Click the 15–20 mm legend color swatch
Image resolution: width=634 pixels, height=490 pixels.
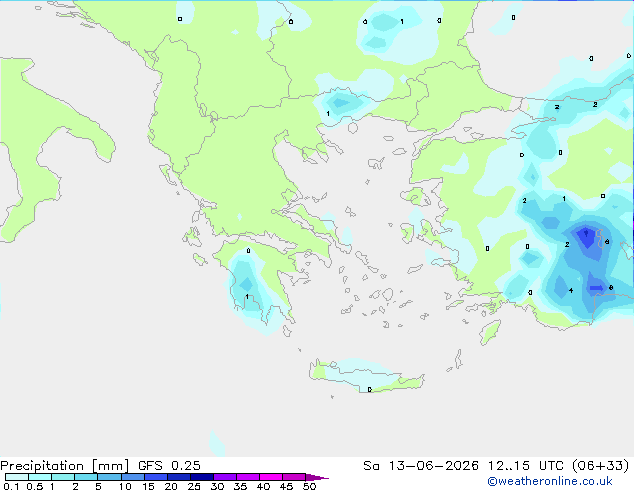pos(156,477)
